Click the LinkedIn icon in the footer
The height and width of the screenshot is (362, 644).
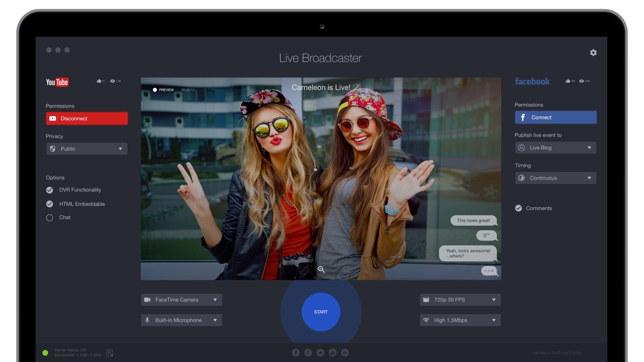click(x=345, y=352)
